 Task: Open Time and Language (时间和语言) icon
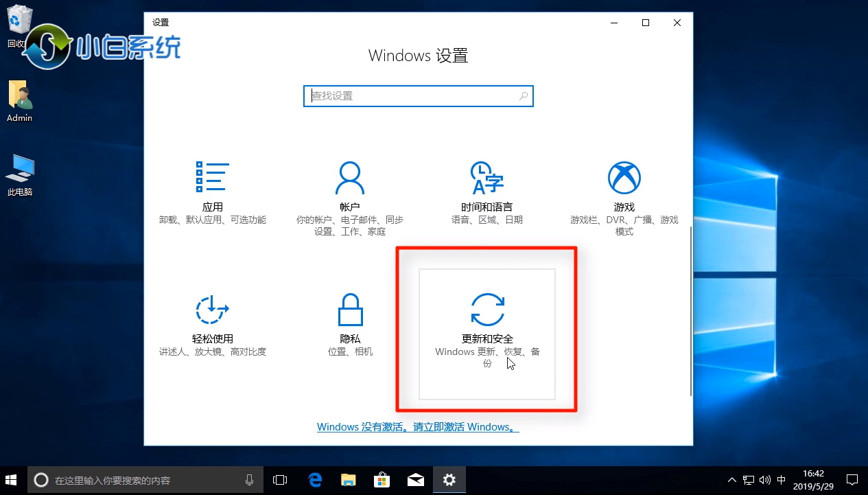(x=487, y=177)
